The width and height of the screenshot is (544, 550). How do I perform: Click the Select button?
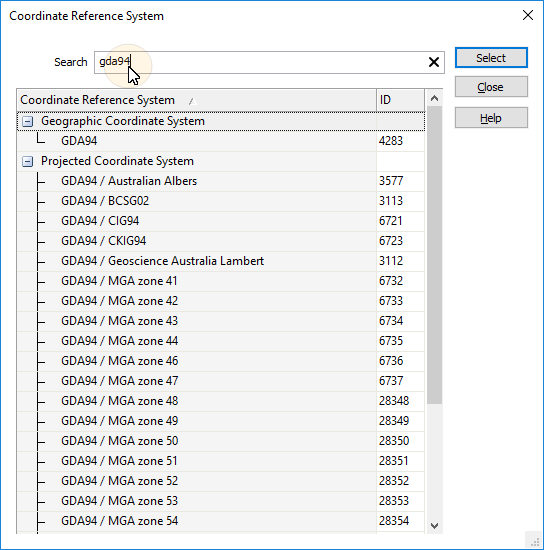tap(491, 58)
